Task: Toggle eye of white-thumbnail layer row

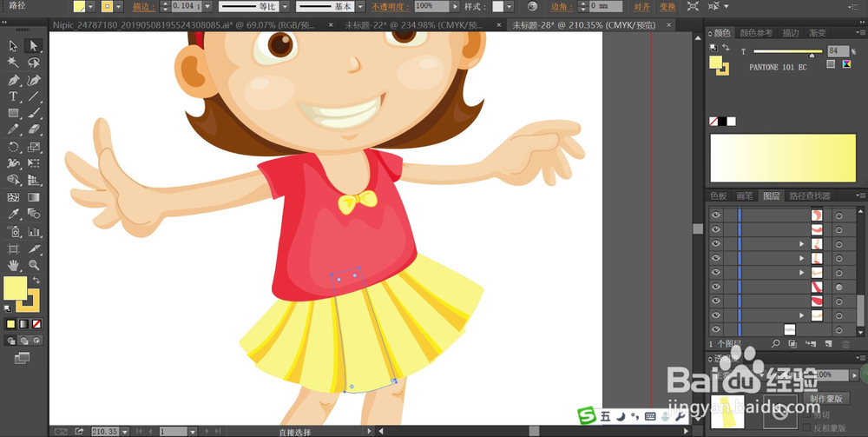Action: click(x=716, y=329)
